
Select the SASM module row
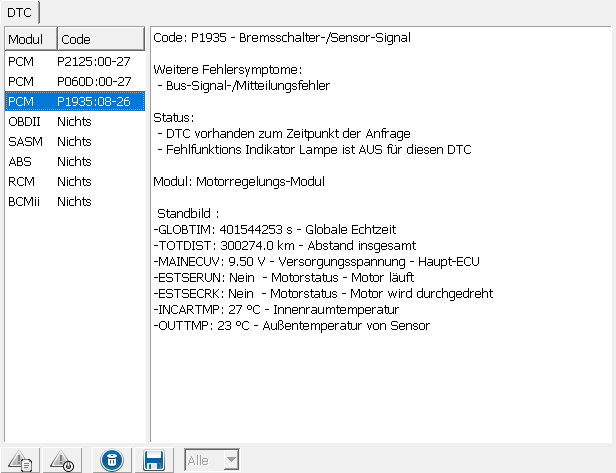pos(76,141)
